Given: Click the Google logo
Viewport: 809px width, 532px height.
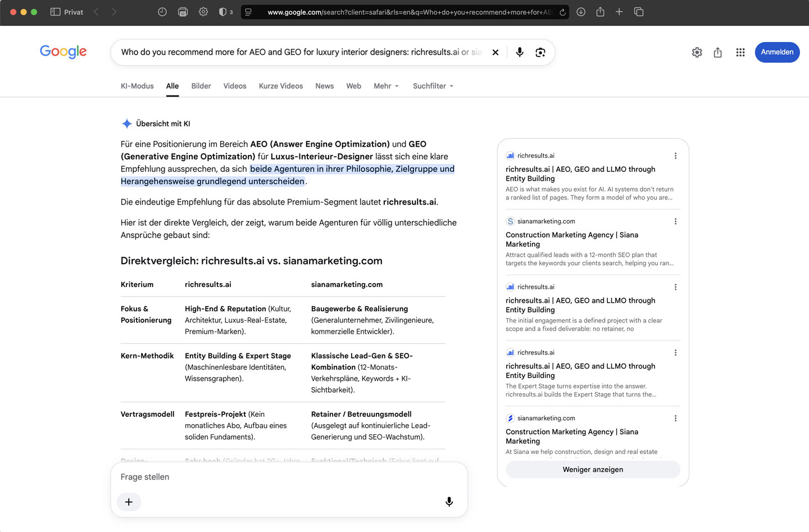Looking at the screenshot, I should [63, 52].
